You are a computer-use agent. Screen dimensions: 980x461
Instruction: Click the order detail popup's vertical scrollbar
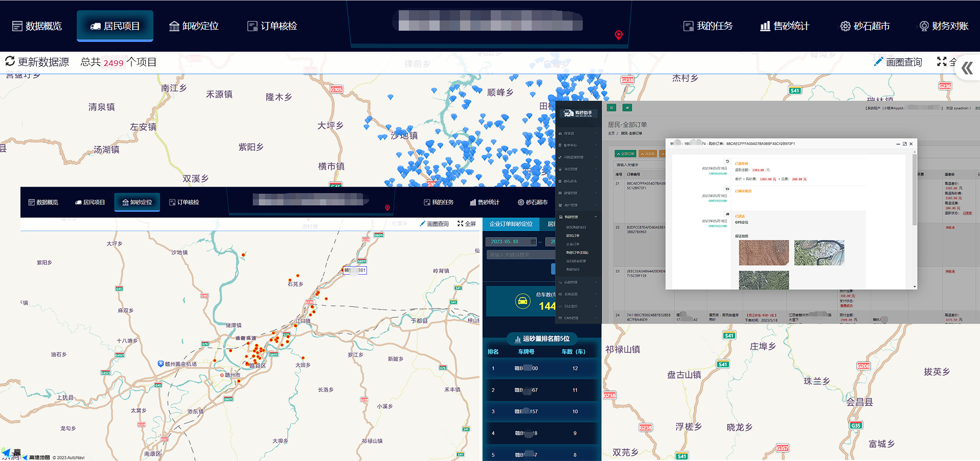pos(914,189)
